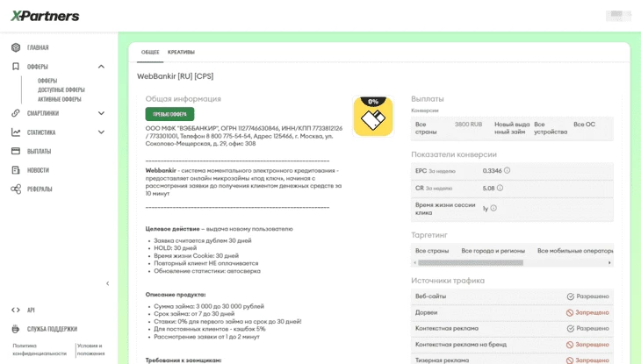The width and height of the screenshot is (641, 364).
Task: Click Тизерная реклама forbidden icon
Action: tap(570, 360)
